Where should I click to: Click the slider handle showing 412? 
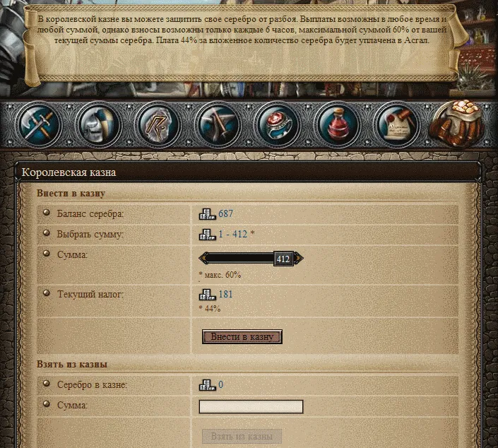coord(283,259)
